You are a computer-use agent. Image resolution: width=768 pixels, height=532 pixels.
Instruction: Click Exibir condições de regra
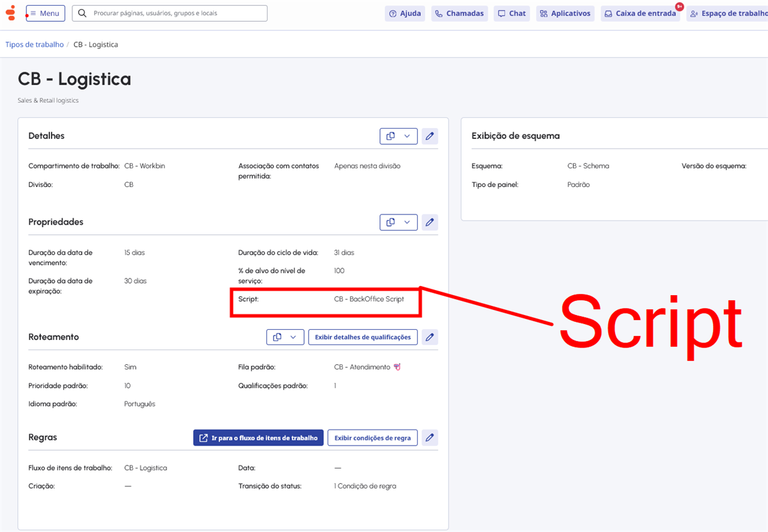point(372,438)
